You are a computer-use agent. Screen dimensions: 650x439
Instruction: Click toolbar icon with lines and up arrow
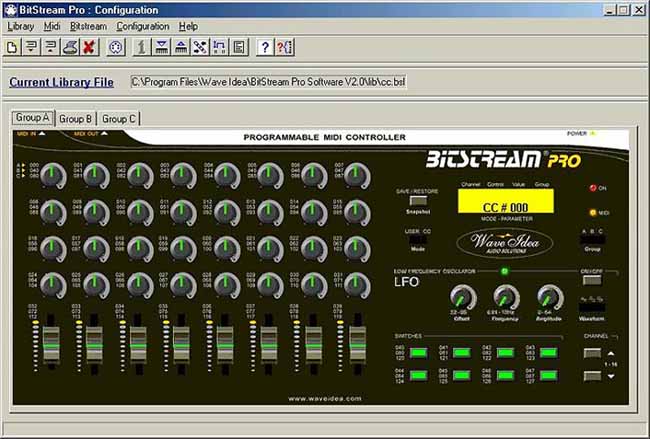pyautogui.click(x=51, y=47)
